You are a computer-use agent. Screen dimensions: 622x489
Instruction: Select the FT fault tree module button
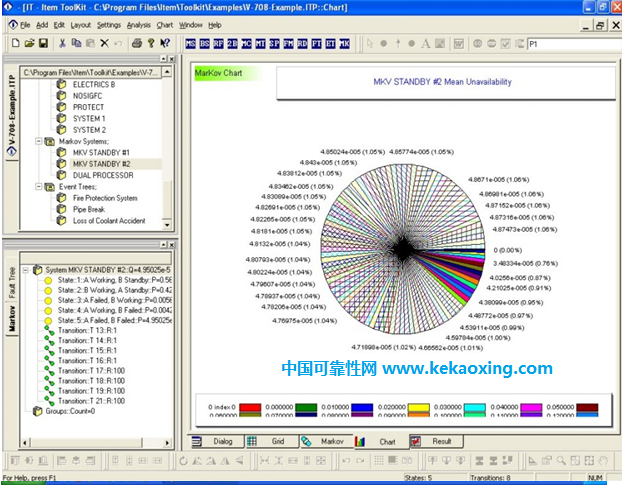316,44
